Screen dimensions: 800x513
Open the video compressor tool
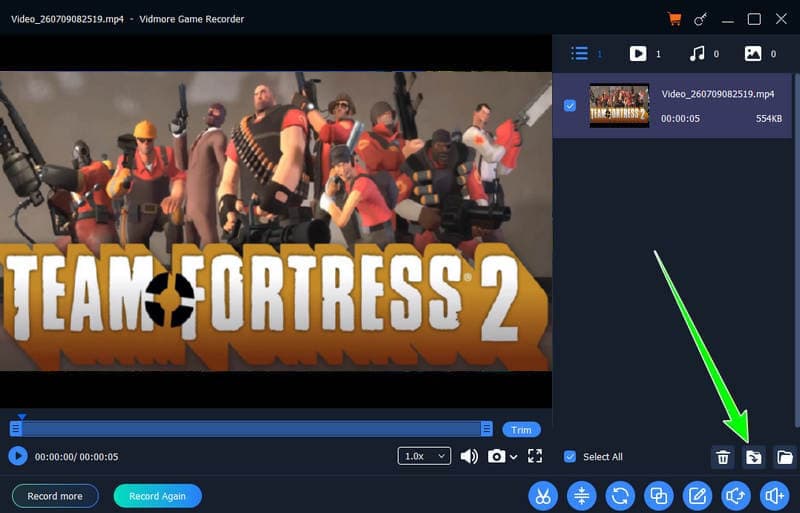pos(582,496)
